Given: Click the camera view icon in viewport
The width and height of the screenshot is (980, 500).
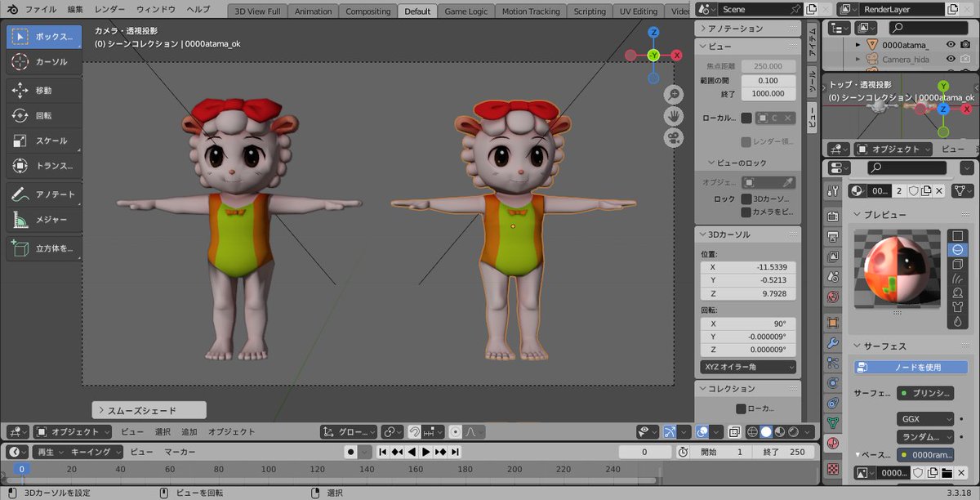Looking at the screenshot, I should coord(673,136).
